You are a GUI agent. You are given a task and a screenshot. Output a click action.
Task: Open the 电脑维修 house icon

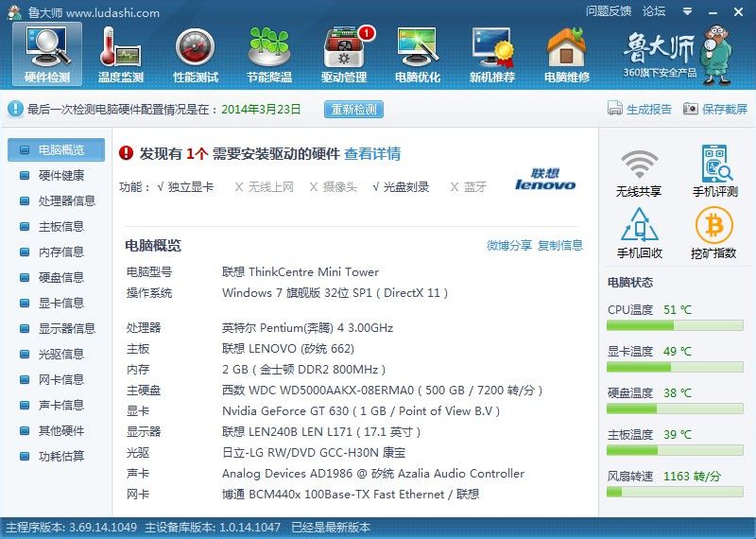click(567, 54)
